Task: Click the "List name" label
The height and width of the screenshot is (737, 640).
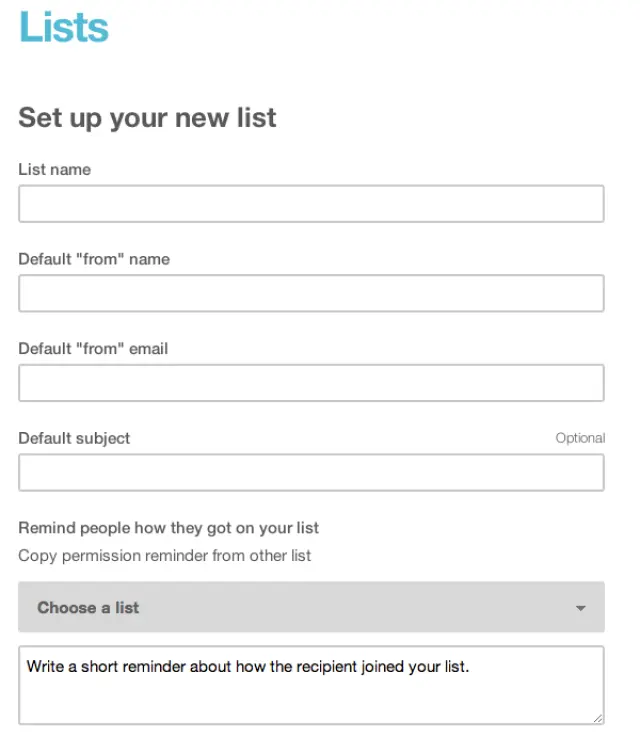Action: [x=54, y=170]
